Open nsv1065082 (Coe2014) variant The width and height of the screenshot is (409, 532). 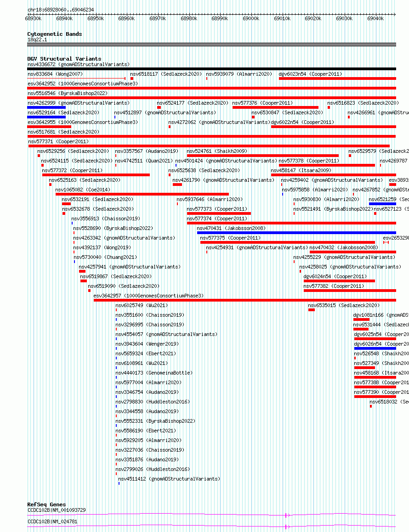pos(83,190)
